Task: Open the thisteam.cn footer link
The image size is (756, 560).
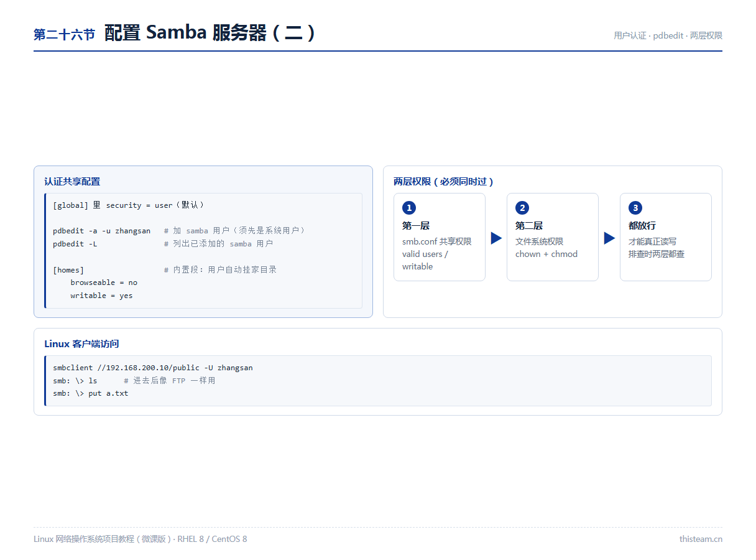Action: [x=701, y=539]
